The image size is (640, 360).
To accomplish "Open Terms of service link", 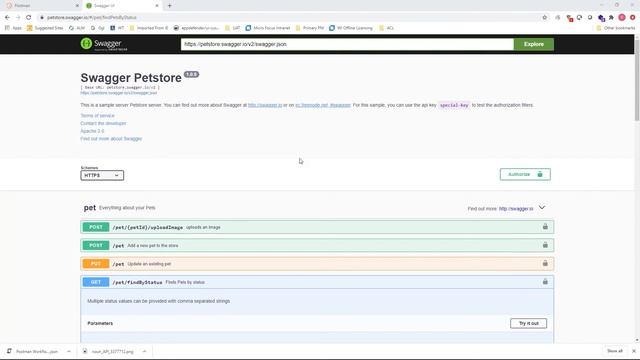I will point(97,116).
